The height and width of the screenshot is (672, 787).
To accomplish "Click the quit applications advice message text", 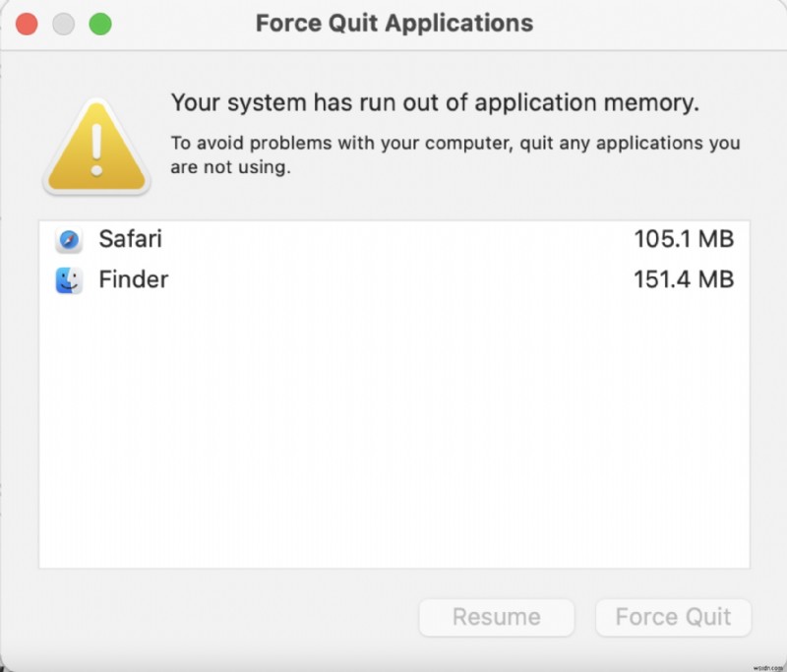I will click(x=454, y=154).
